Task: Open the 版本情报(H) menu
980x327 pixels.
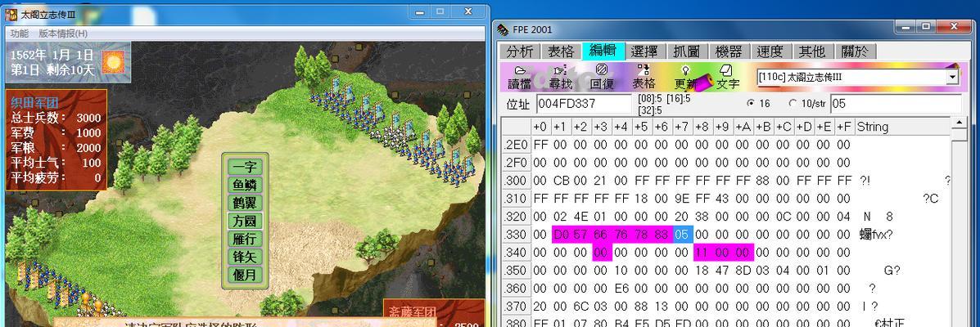Action: 63,33
